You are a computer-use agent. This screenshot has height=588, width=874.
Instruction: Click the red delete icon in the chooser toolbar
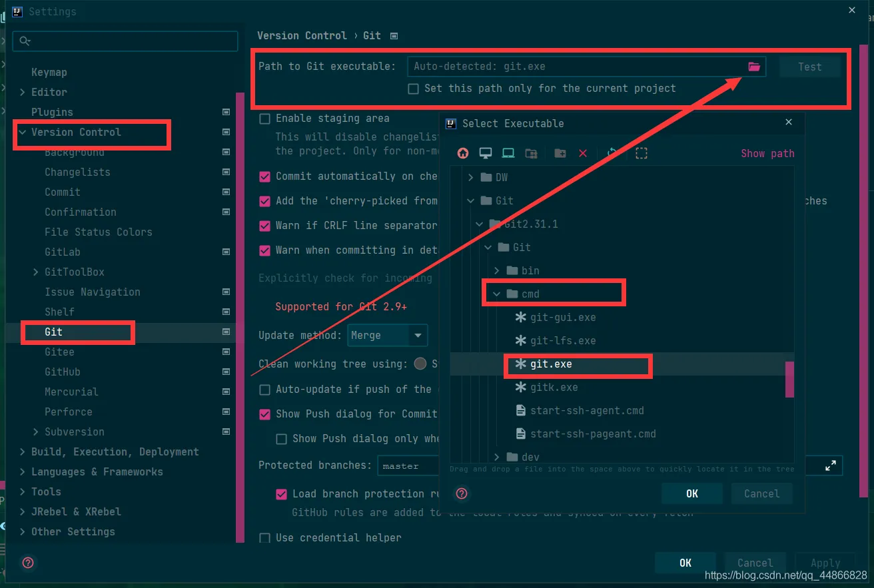[x=583, y=153]
